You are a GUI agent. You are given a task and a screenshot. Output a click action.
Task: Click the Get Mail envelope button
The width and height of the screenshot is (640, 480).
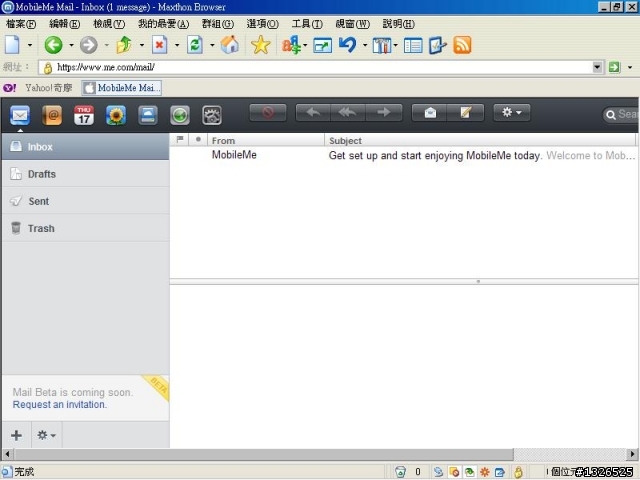pos(430,112)
